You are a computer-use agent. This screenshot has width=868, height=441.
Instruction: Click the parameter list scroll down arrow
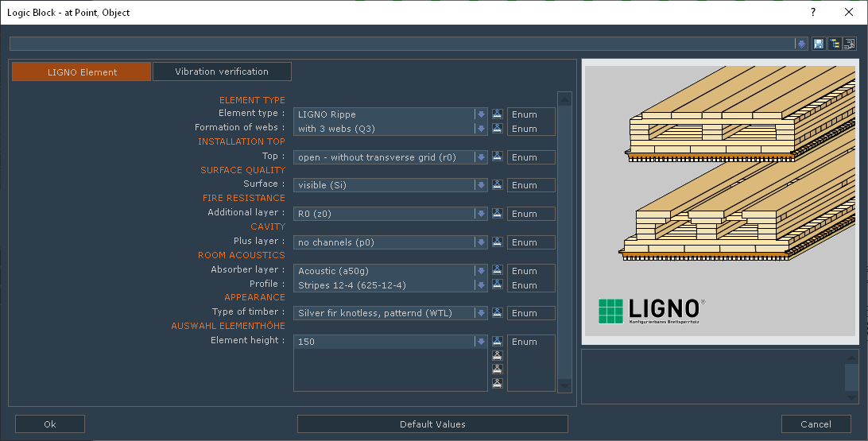coord(564,385)
